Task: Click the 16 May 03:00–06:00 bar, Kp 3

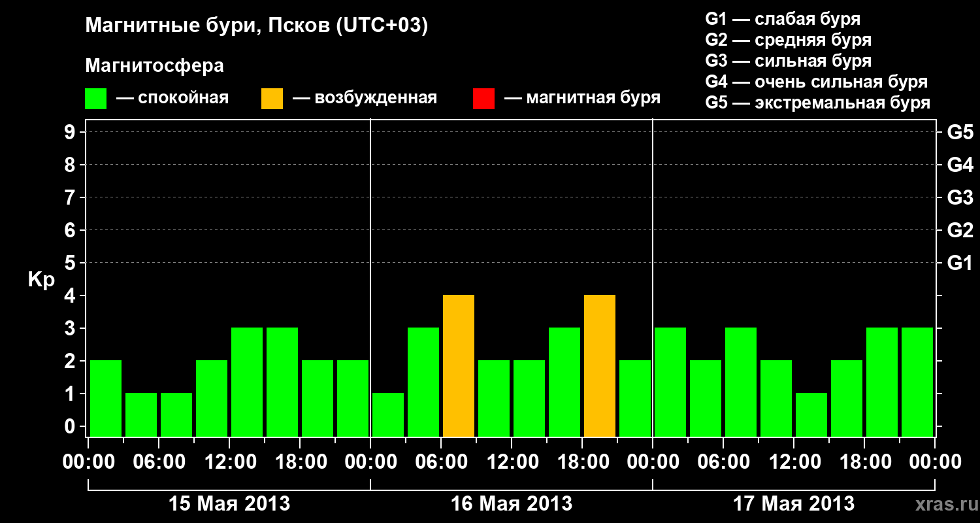Action: (x=423, y=382)
